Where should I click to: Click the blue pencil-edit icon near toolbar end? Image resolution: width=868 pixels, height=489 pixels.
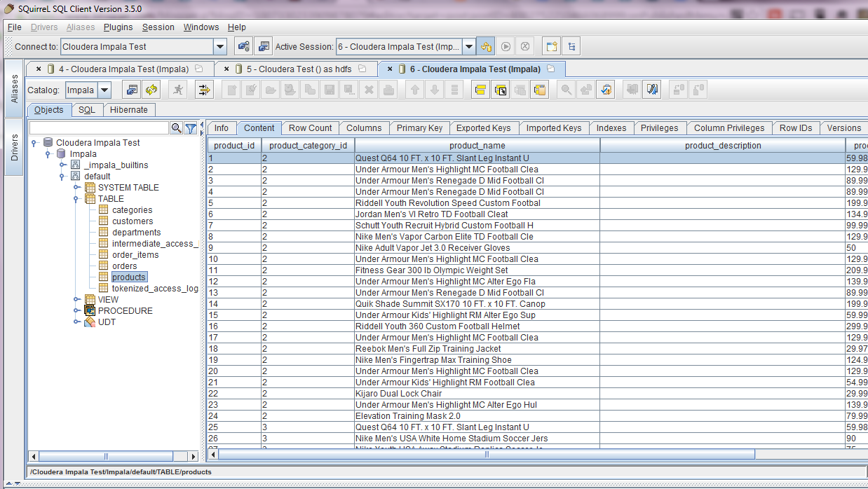point(652,90)
